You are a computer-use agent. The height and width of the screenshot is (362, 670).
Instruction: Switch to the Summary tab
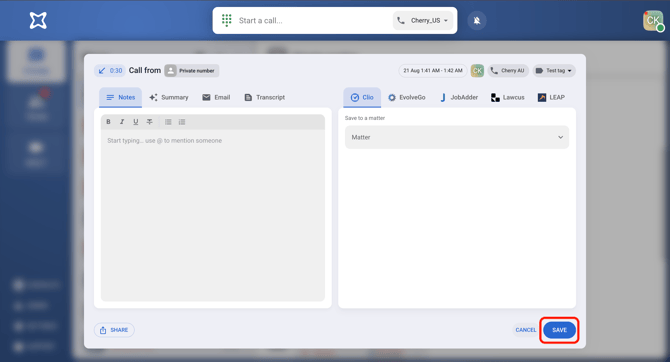(169, 97)
